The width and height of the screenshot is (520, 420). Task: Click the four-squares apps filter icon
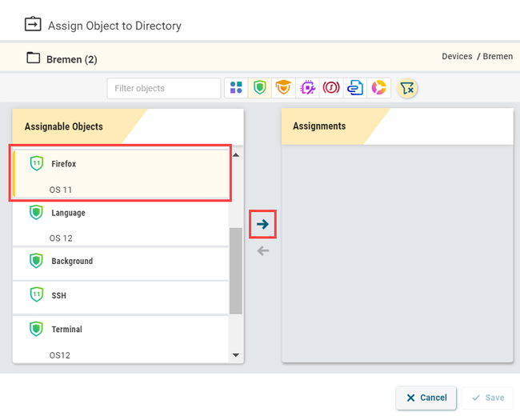[235, 88]
